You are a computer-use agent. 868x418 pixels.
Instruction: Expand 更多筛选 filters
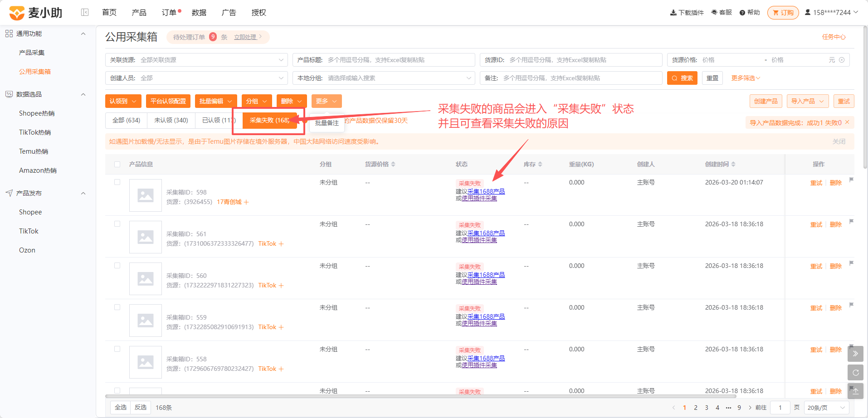[x=746, y=78]
